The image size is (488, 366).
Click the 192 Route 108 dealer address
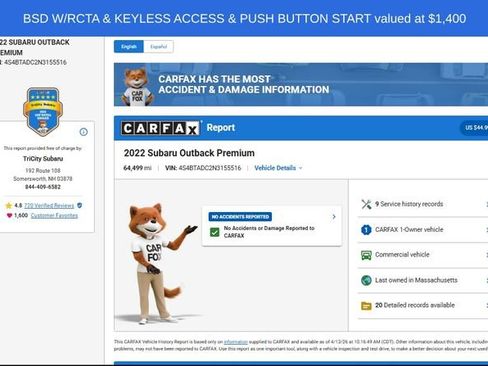click(x=43, y=171)
